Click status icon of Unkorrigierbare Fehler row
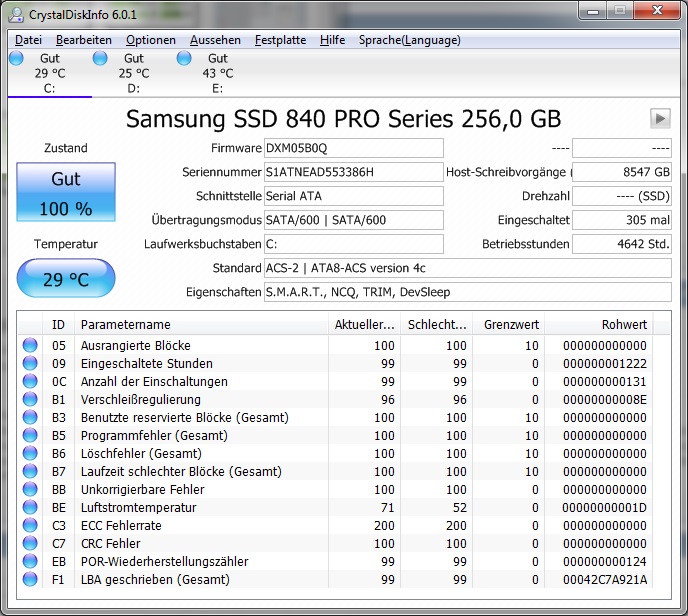The height and width of the screenshot is (616, 688). (x=30, y=489)
